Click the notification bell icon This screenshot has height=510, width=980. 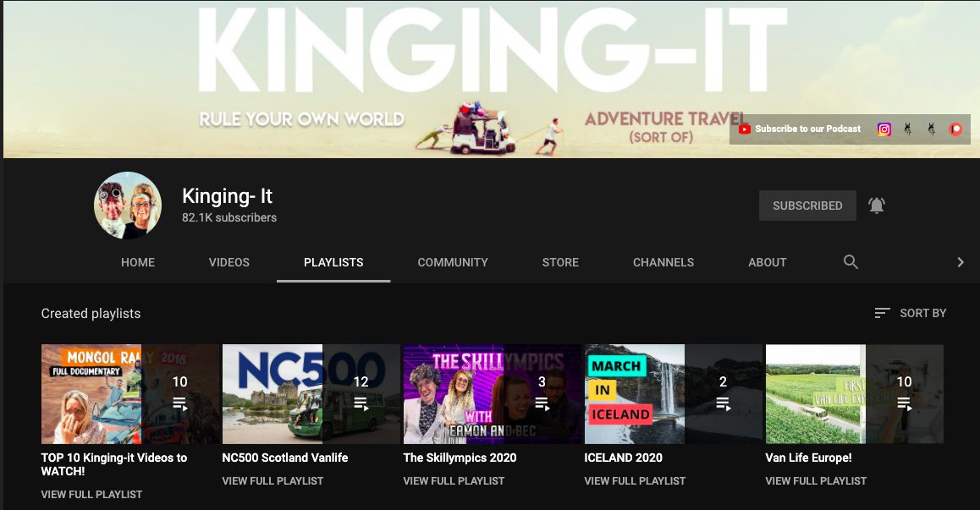click(x=877, y=206)
